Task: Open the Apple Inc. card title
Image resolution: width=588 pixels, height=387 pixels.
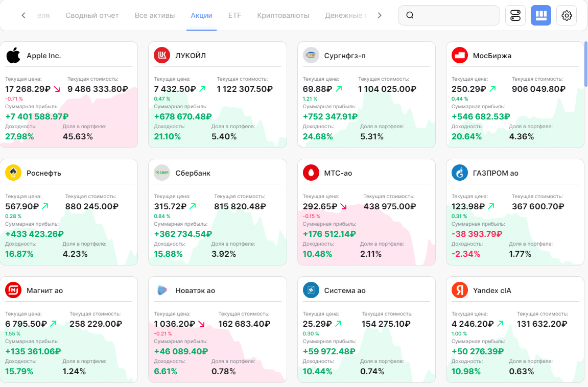Action: pyautogui.click(x=43, y=56)
